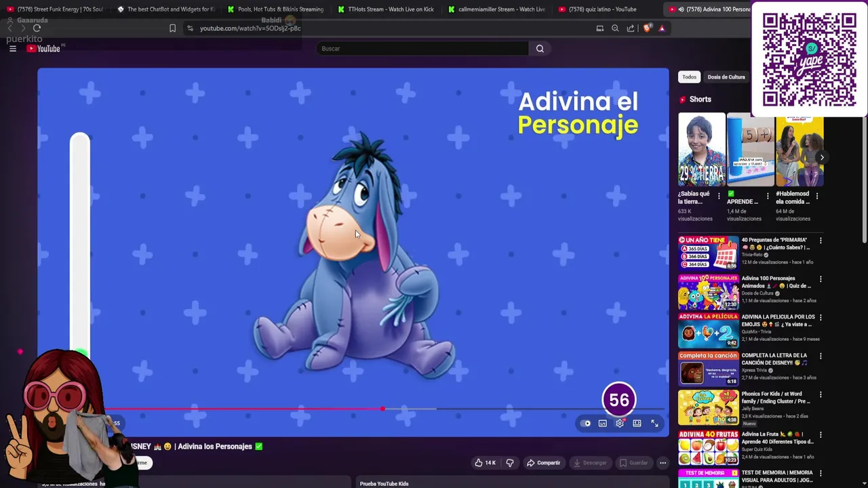
Task: Click the zoom magnifier in address bar
Action: click(615, 28)
